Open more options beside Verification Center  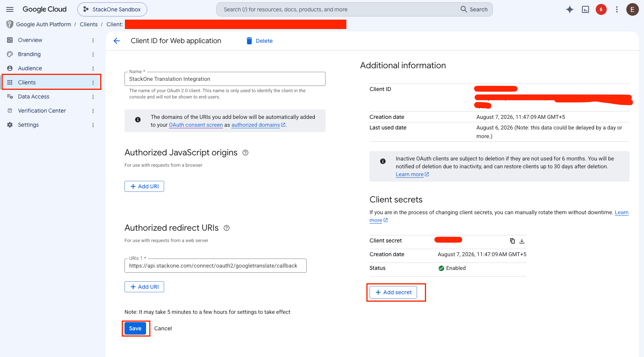click(x=93, y=111)
